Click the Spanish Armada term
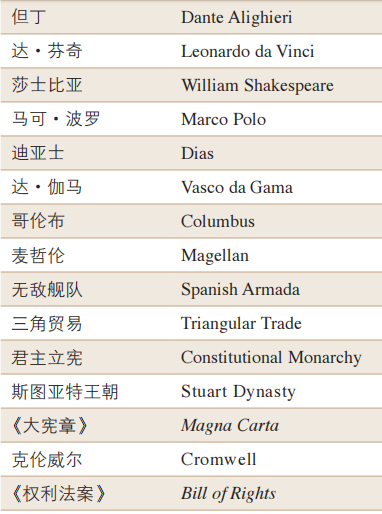This screenshot has height=514, width=382. tap(240, 289)
